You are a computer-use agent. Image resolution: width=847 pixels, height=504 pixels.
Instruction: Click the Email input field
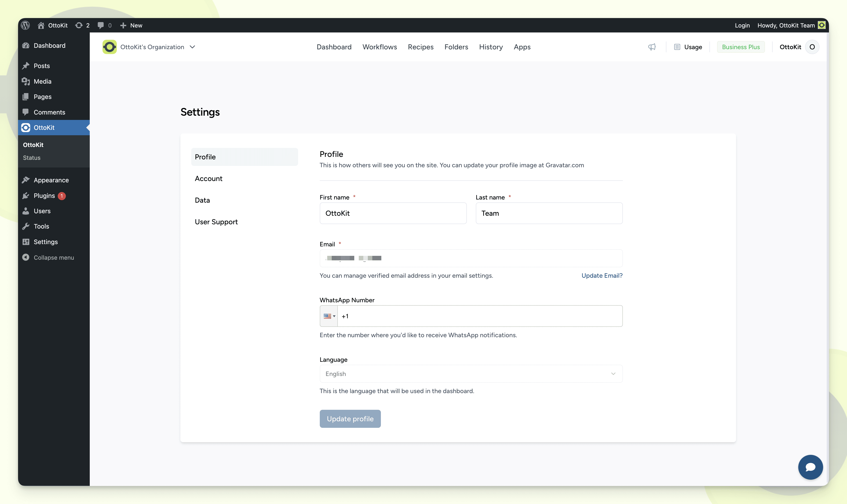click(x=471, y=258)
